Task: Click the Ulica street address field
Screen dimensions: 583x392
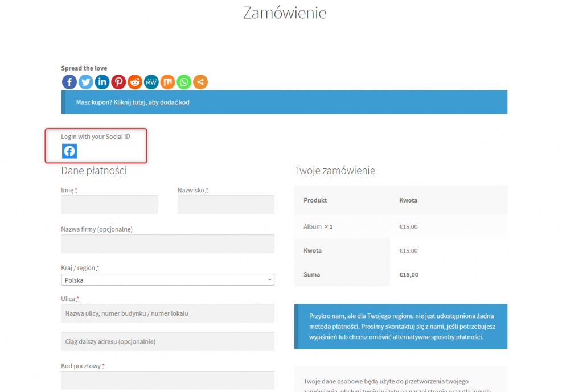Action: point(167,313)
